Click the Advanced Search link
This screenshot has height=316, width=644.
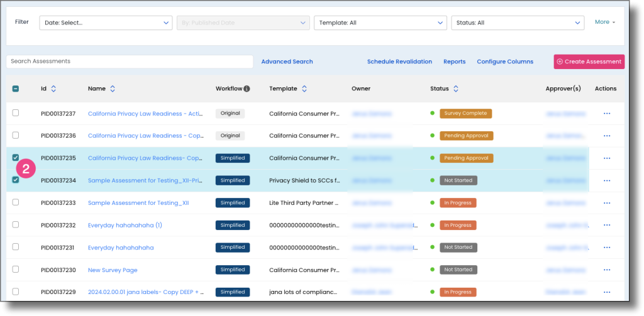[287, 62]
